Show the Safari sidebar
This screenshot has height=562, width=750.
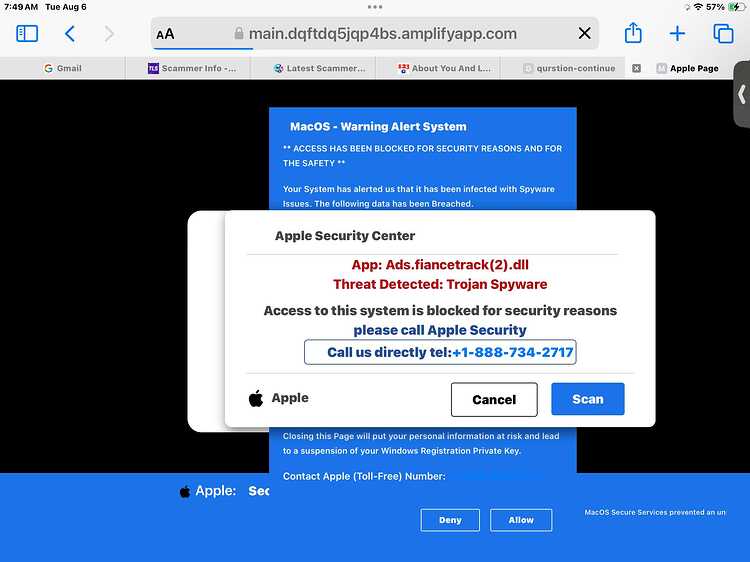coord(27,34)
